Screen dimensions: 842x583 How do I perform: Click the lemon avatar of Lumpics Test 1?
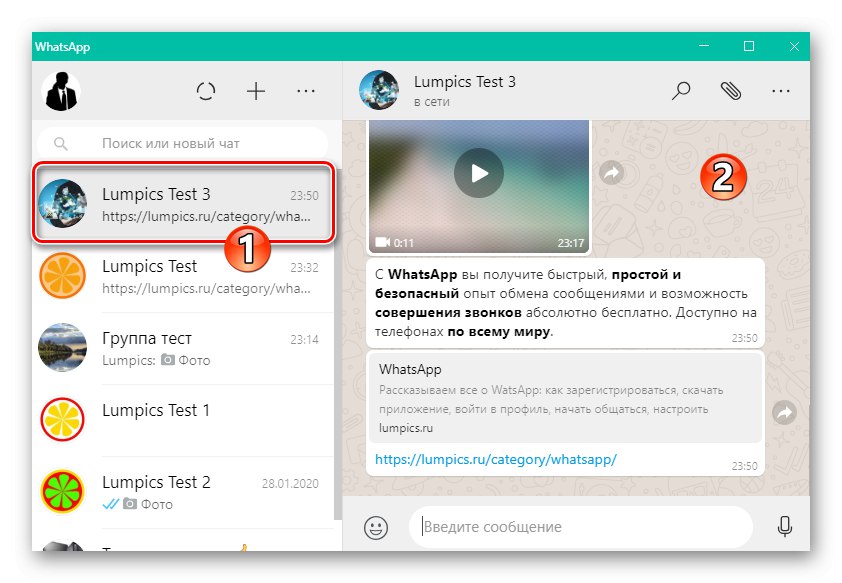point(62,420)
